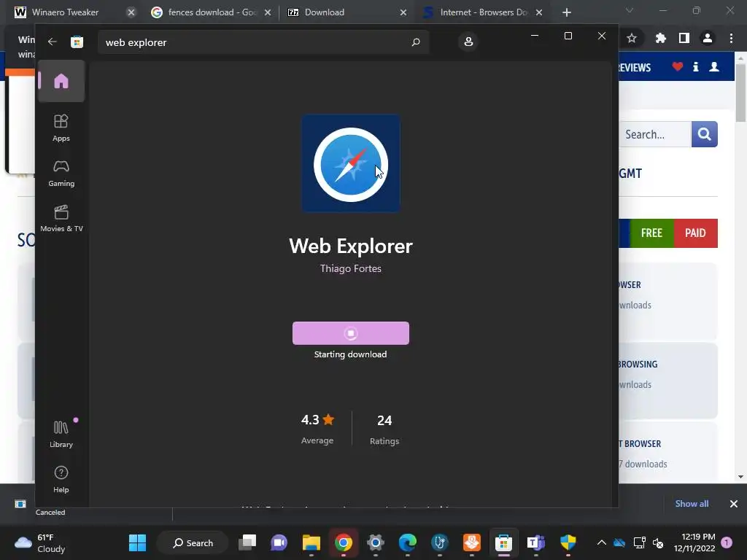Close the fences download tab
Image resolution: width=747 pixels, height=560 pixels.
coord(268,12)
